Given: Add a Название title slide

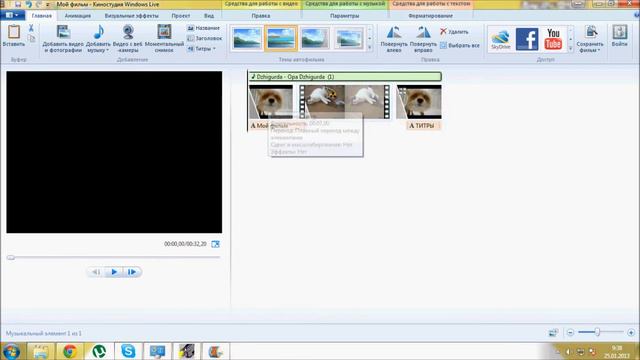Looking at the screenshot, I should 204,28.
